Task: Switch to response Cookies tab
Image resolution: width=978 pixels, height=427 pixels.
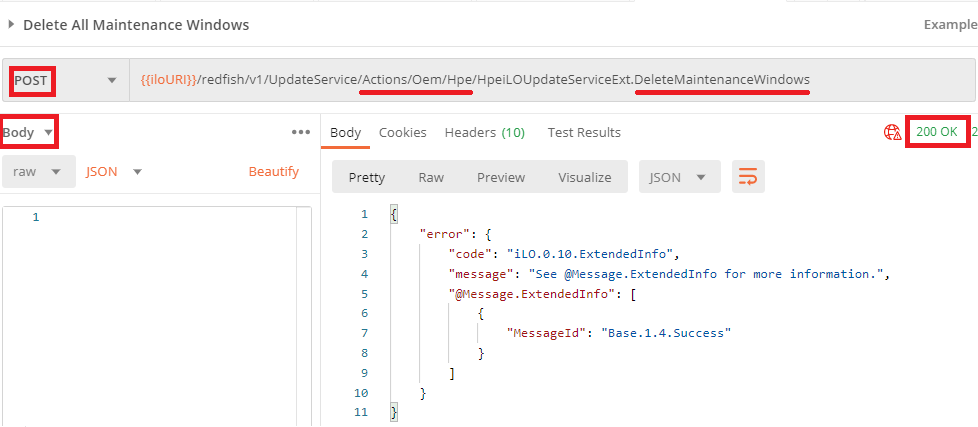Action: pos(402,132)
